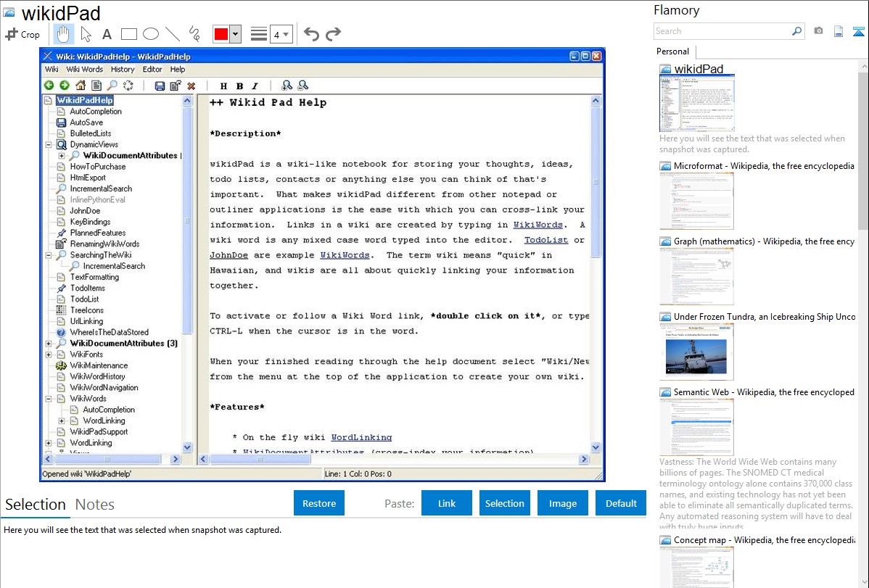This screenshot has width=869, height=588.
Task: Click the floppy disk save icon
Action: (160, 86)
